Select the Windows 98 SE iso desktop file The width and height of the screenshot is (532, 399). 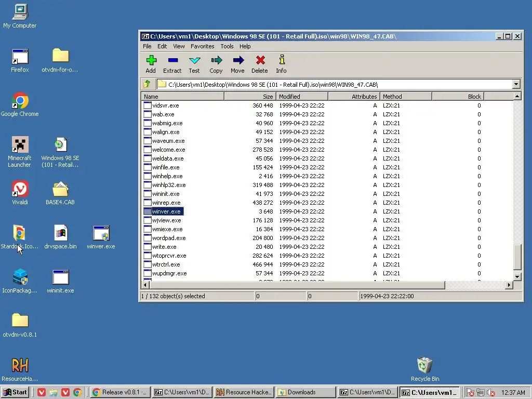tap(60, 152)
